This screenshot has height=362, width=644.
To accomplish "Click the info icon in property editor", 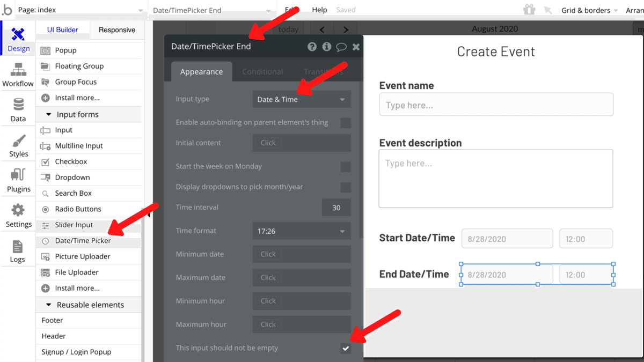I will coord(326,47).
